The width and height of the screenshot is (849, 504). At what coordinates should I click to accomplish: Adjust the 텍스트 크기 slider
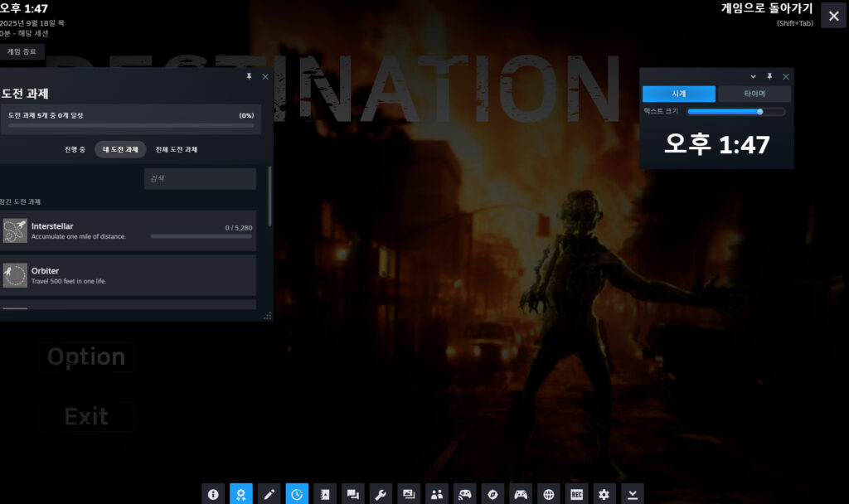tap(735, 111)
